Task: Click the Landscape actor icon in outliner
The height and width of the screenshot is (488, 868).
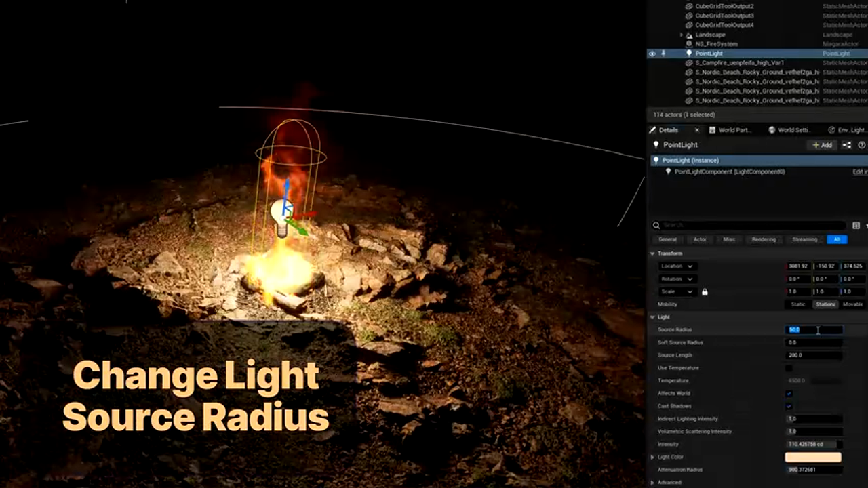Action: [x=689, y=35]
